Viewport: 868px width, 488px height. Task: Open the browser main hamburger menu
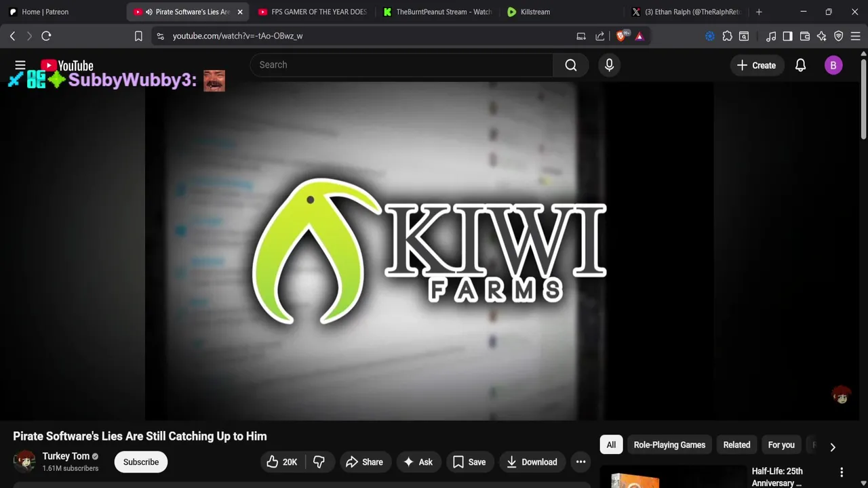(x=855, y=36)
